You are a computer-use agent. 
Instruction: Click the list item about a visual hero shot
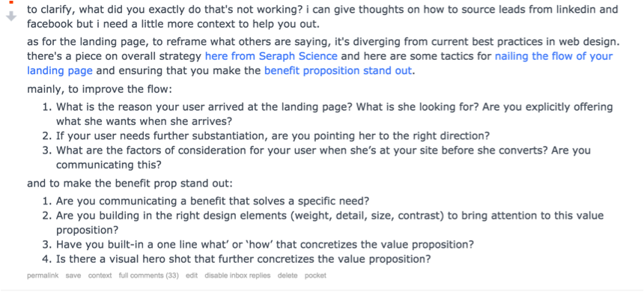pos(237,259)
